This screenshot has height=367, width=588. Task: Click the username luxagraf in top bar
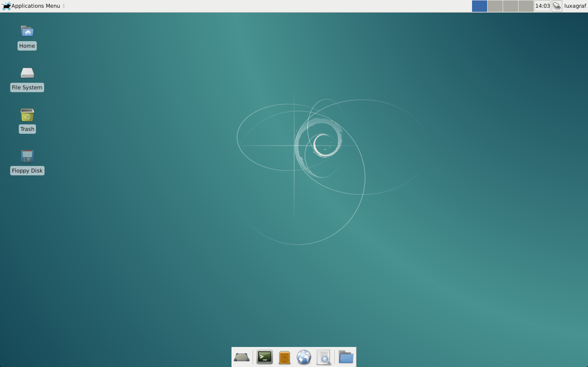pyautogui.click(x=575, y=6)
